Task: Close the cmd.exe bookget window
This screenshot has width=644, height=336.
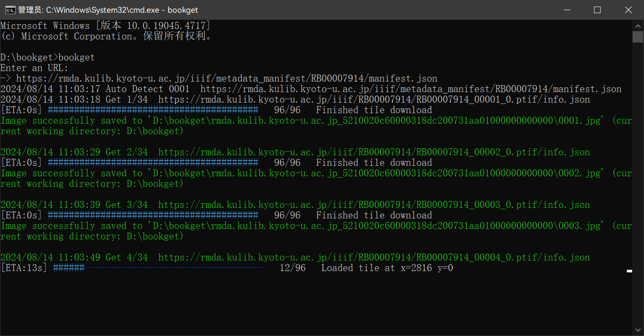Action: 628,10
